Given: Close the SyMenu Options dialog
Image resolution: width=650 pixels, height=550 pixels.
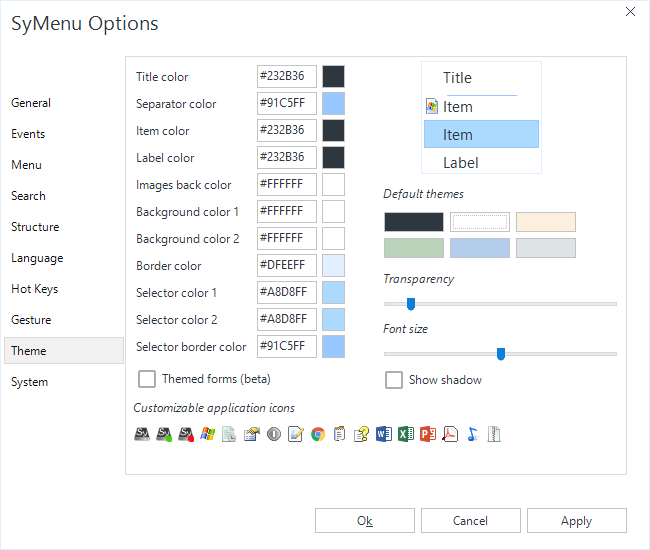Looking at the screenshot, I should [630, 12].
